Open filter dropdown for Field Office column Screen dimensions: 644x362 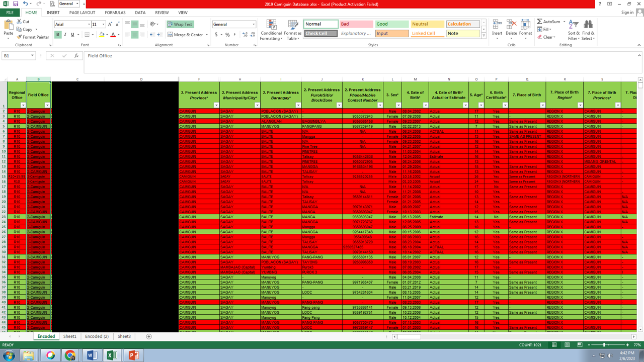click(47, 106)
